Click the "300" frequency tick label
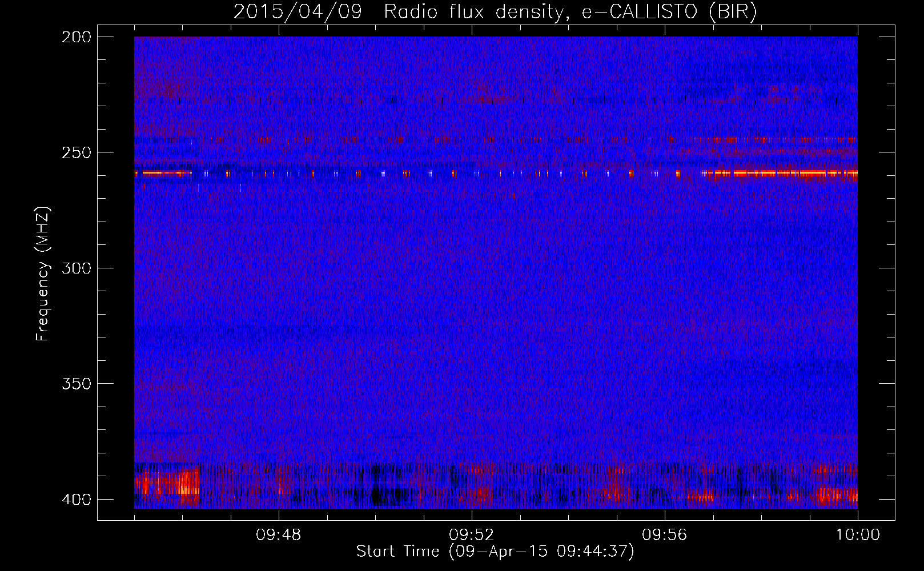Viewport: 924px width, 571px height. [77, 268]
